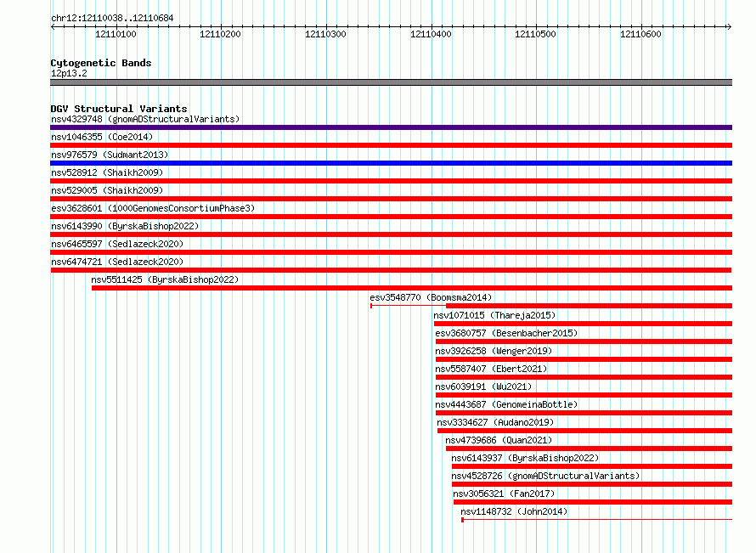This screenshot has width=756, height=553.
Task: Open nsv3056321 (Fan2017) variant
Action: 505,494
